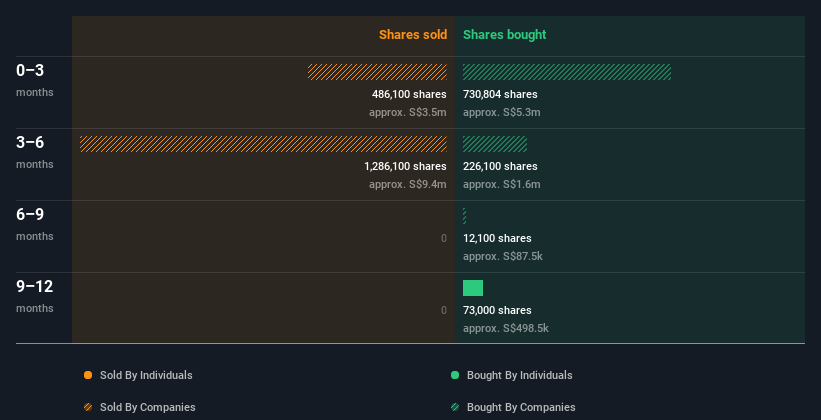Screen dimensions: 821x420
Task: Click the 6–9 months thin bought bar
Action: 464,216
